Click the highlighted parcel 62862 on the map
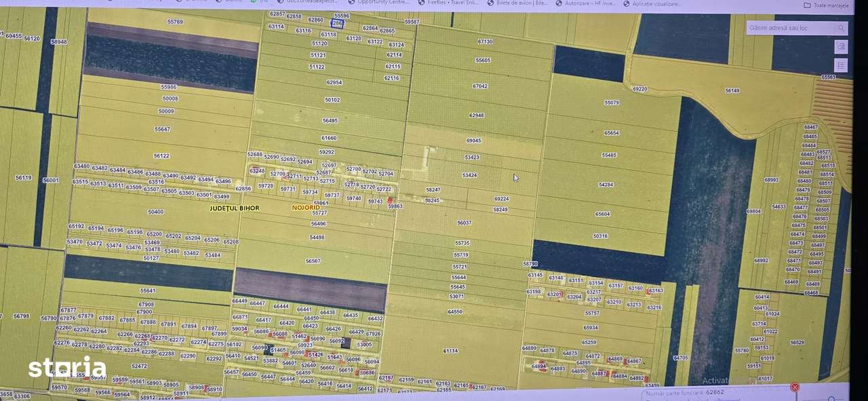868x401 pixels. point(338,23)
